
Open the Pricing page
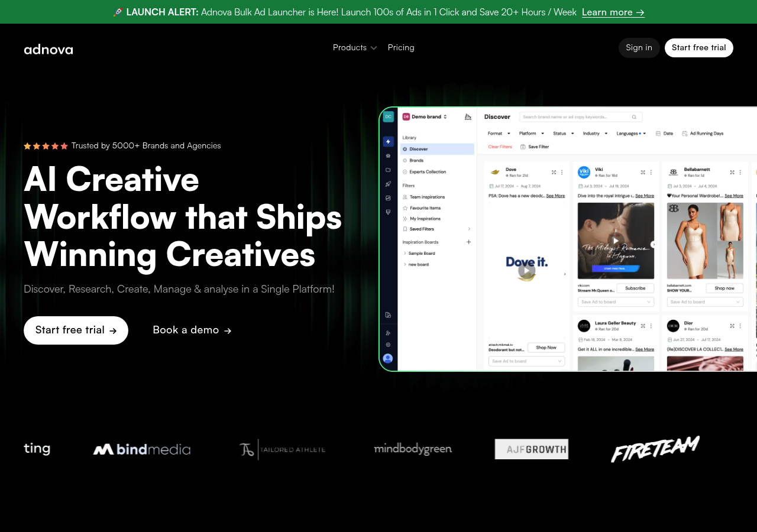pos(401,47)
